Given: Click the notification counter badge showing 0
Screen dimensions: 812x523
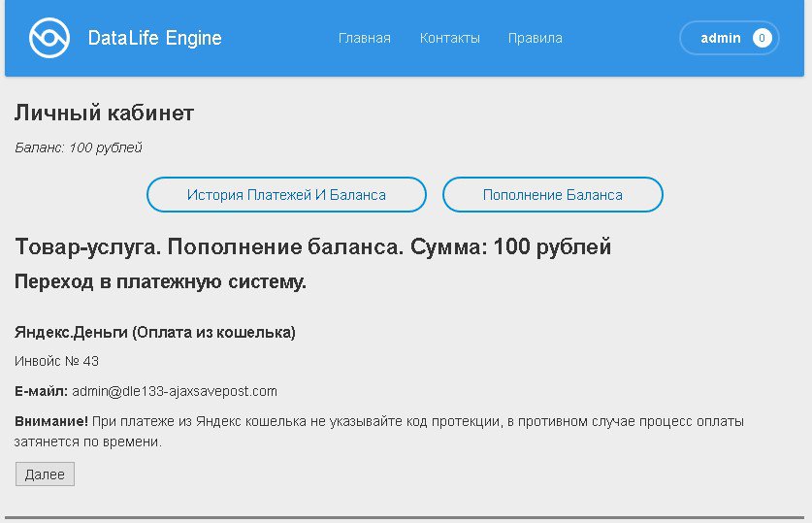Looking at the screenshot, I should click(762, 38).
